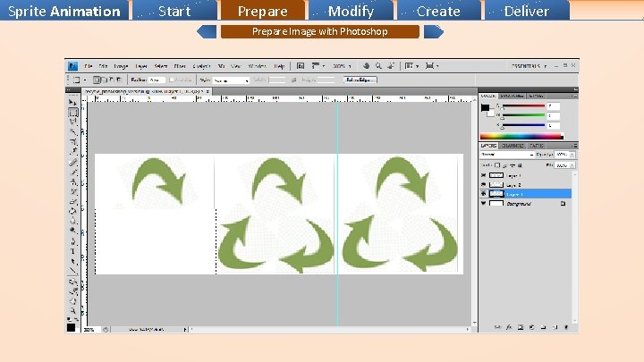The image size is (644, 362).
Task: Toggle the Anti-alias checkbox
Action: (172, 80)
